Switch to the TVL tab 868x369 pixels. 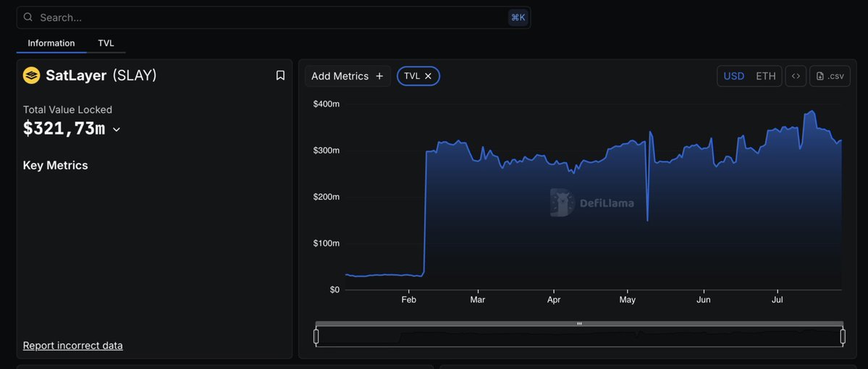[x=106, y=43]
